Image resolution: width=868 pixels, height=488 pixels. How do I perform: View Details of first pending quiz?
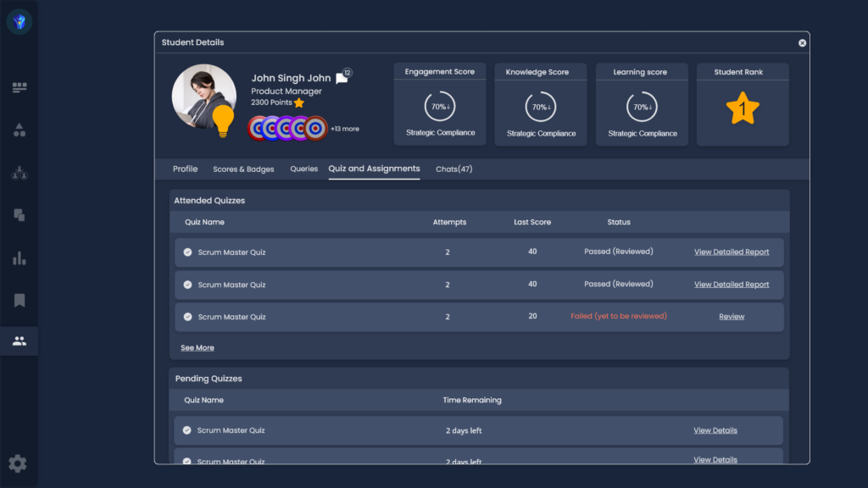[715, 430]
